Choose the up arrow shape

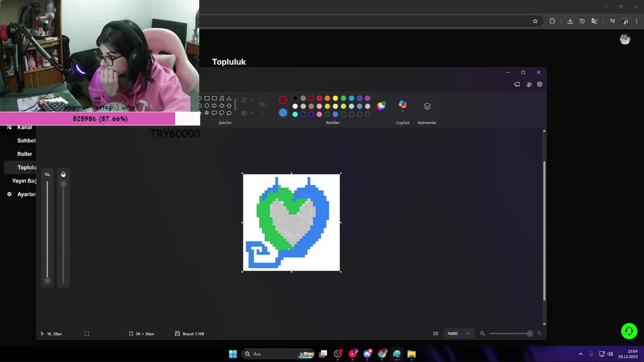tap(229, 106)
